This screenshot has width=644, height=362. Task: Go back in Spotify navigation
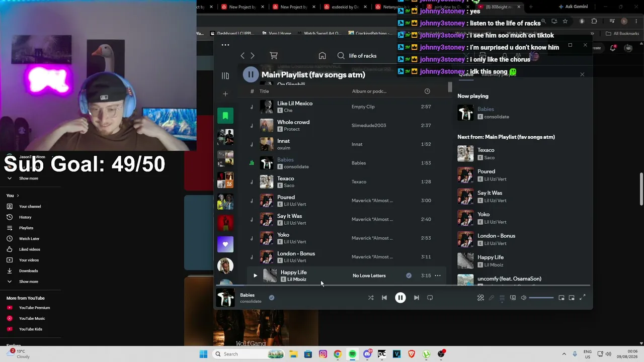[243, 56]
